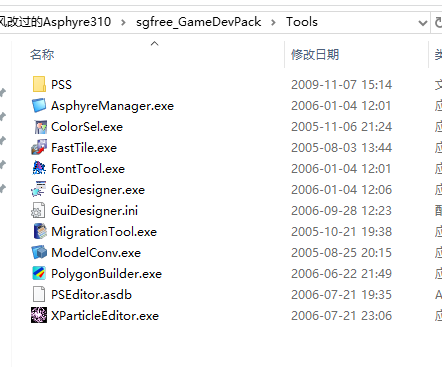Click GuiDesigner.exe file name
Viewport: 442px width, 367px height.
click(x=98, y=190)
